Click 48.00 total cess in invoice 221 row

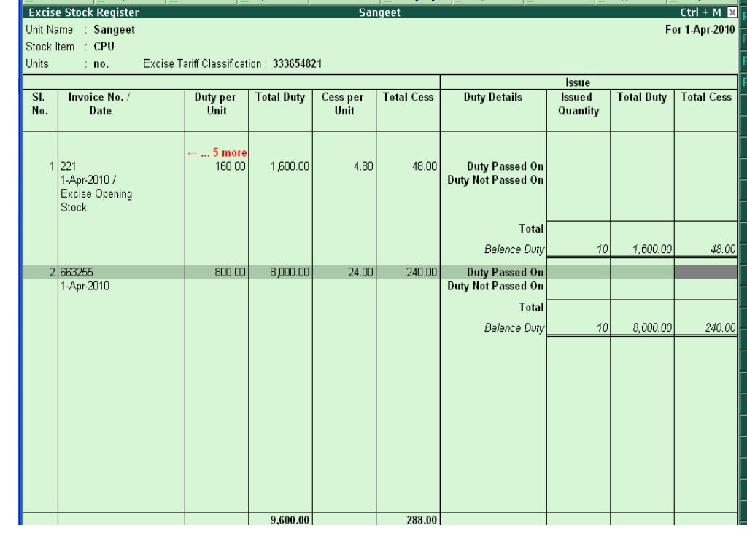[425, 166]
